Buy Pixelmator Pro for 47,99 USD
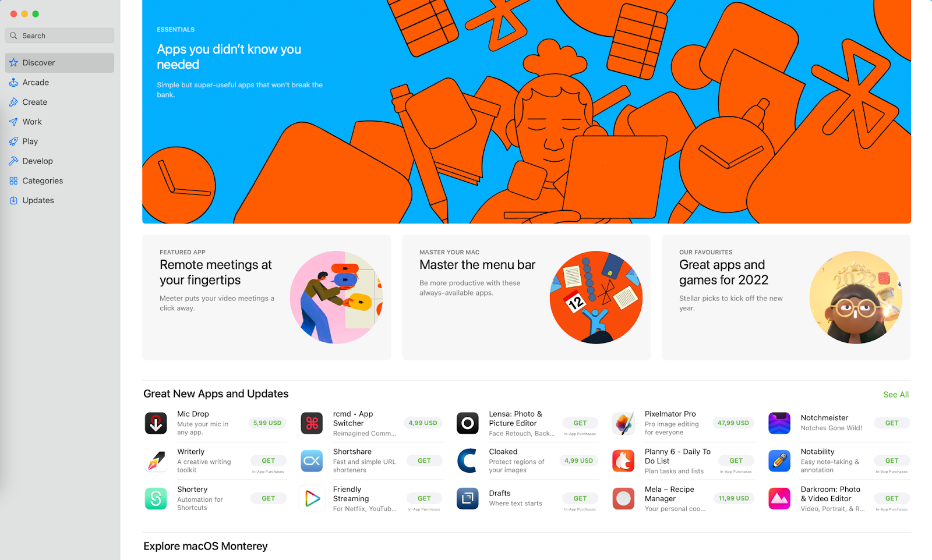Screen dimensions: 932x560 pos(733,423)
